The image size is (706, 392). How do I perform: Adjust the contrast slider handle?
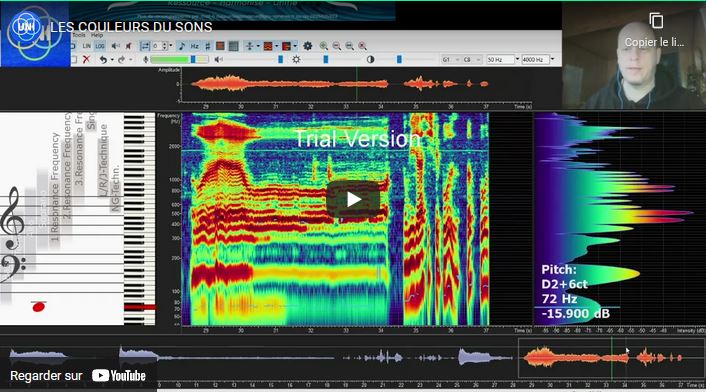point(399,59)
